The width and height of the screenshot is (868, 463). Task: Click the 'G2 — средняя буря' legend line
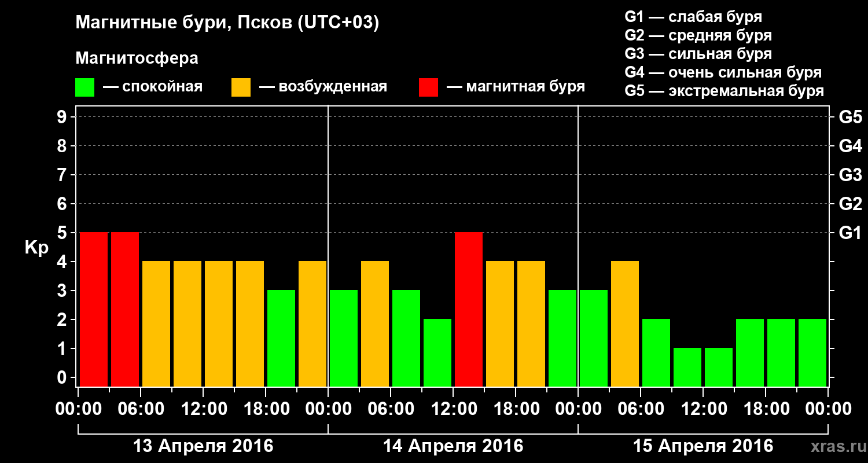[698, 35]
